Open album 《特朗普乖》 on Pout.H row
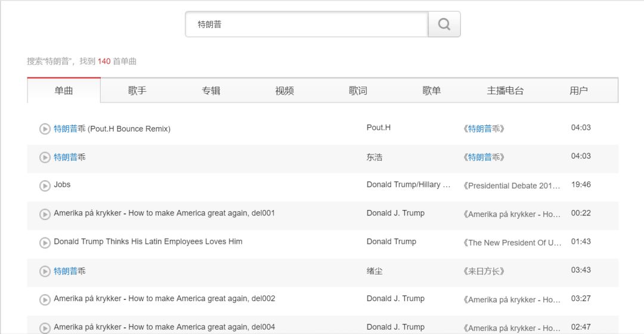 click(x=484, y=129)
